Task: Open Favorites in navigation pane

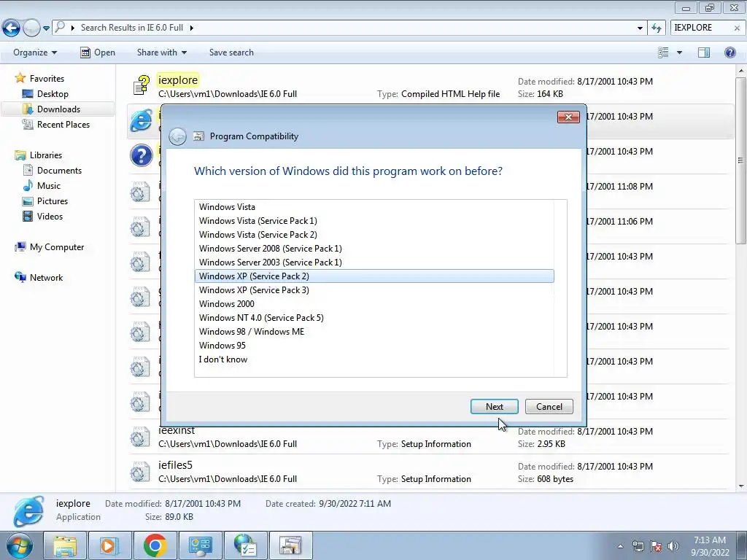Action: tap(47, 79)
